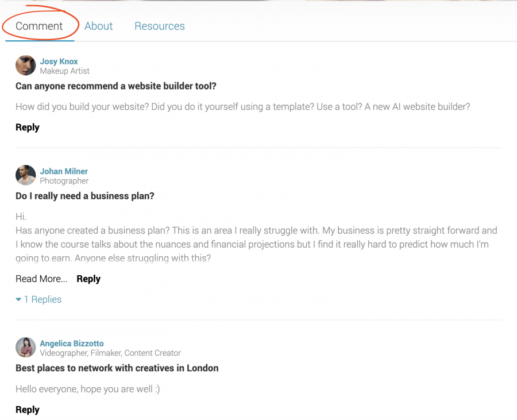Image resolution: width=517 pixels, height=420 pixels.
Task: Open Josy Knox's profile name link
Action: (x=59, y=61)
